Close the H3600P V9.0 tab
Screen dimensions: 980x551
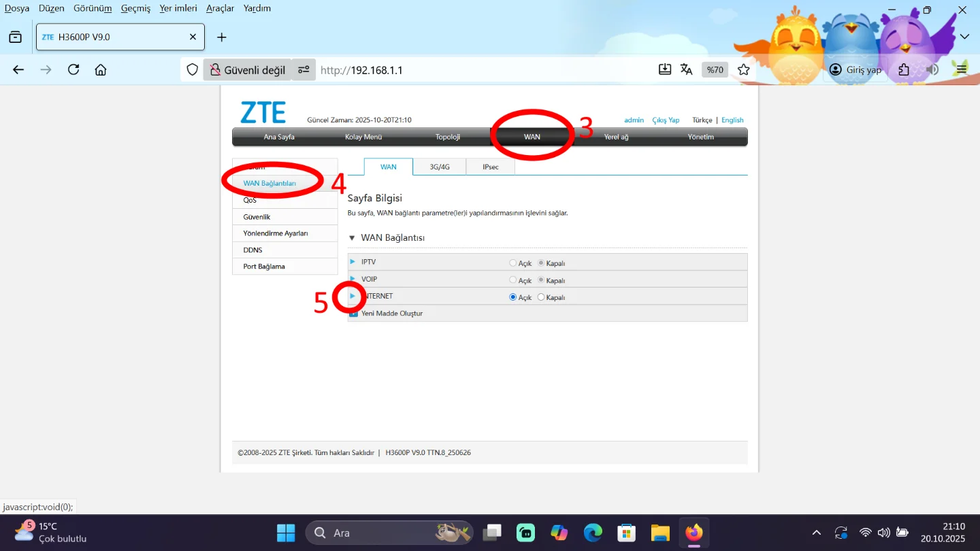pos(193,37)
